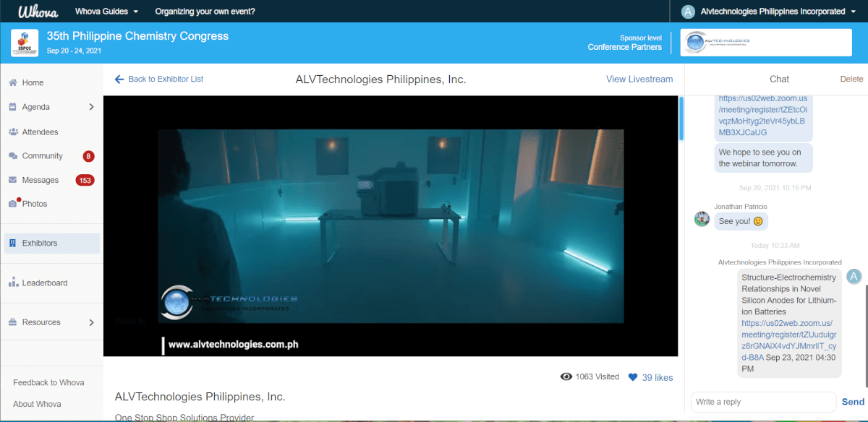The height and width of the screenshot is (422, 868).
Task: Like the exhibitor with the heart icon
Action: coord(633,377)
